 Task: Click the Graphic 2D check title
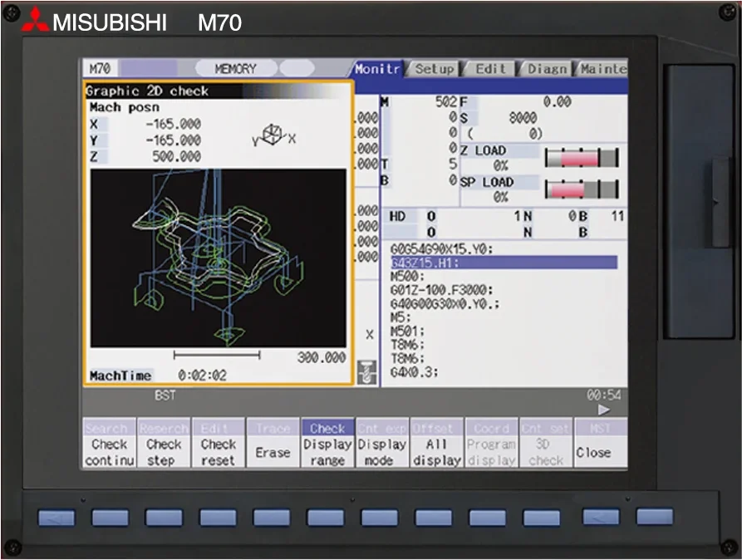click(147, 91)
